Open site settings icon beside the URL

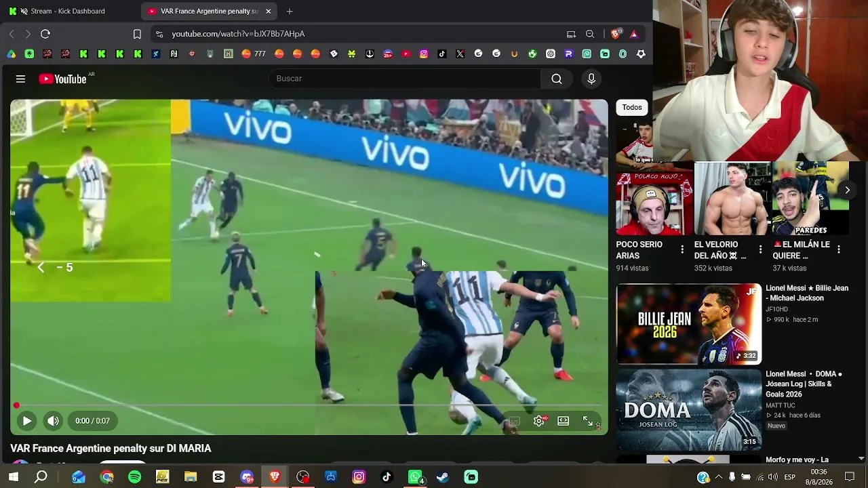(x=159, y=34)
